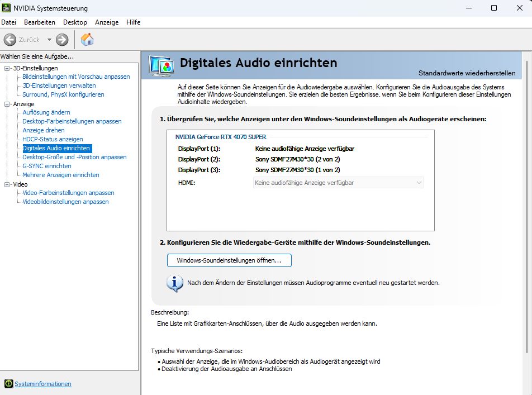
Task: Click Keine audiofähige Anzeige verfügbar for DisplayPort (1)
Action: coord(305,149)
